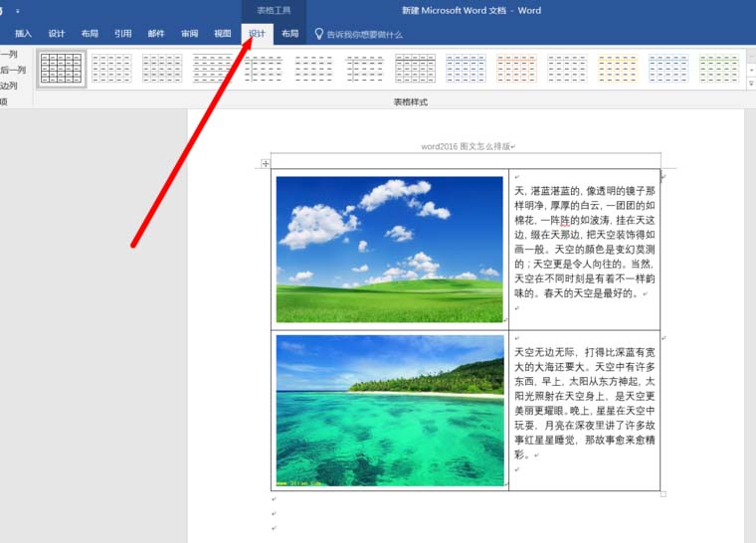Choose the fourth table style in gallery
756x543 pixels.
[213, 69]
